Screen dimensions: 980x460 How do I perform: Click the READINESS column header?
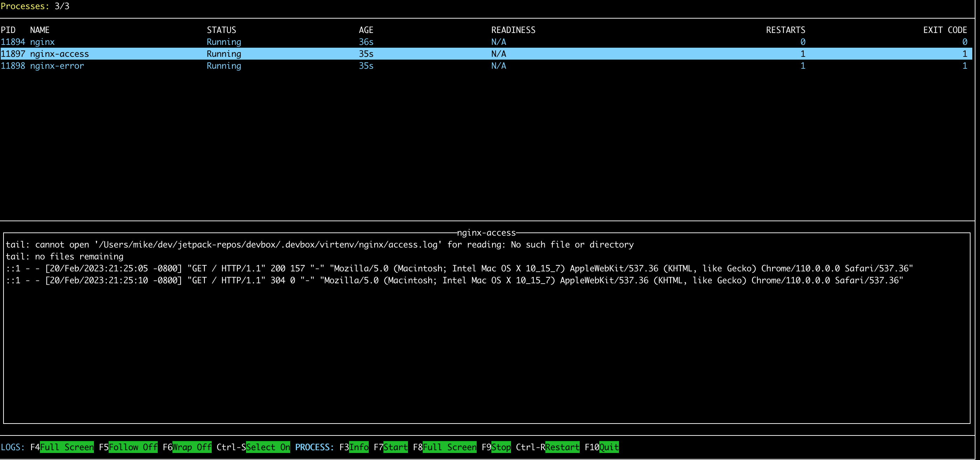pyautogui.click(x=513, y=30)
